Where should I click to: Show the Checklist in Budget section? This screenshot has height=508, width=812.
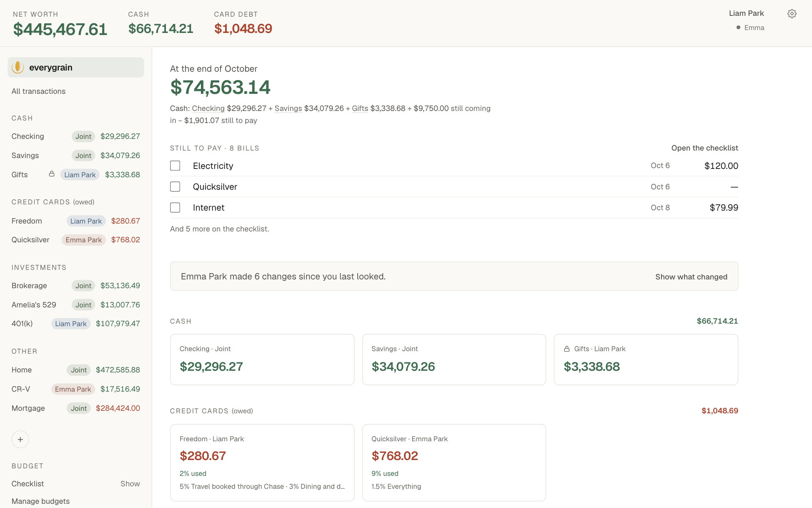pyautogui.click(x=130, y=483)
